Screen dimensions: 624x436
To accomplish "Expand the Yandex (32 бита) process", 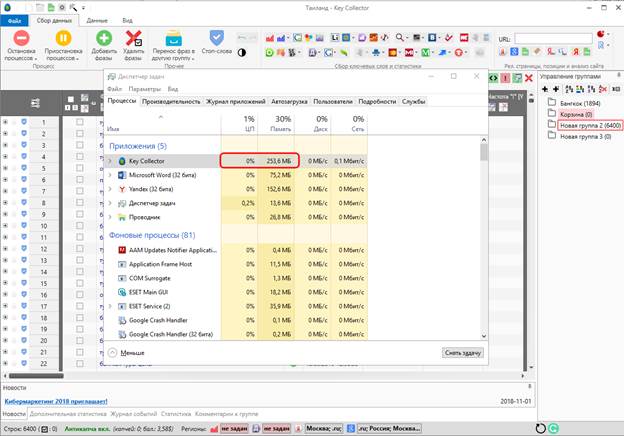I will pyautogui.click(x=110, y=189).
